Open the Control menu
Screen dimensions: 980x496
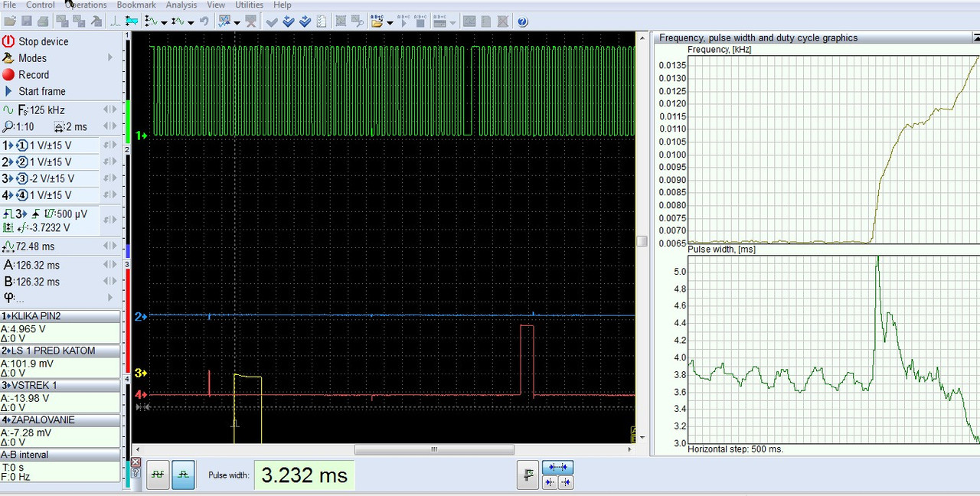[41, 5]
